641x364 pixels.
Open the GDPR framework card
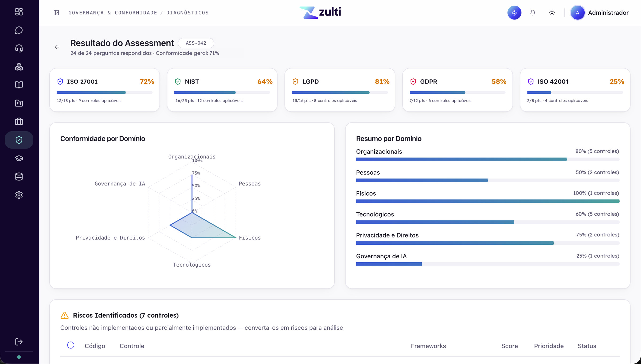(x=458, y=90)
